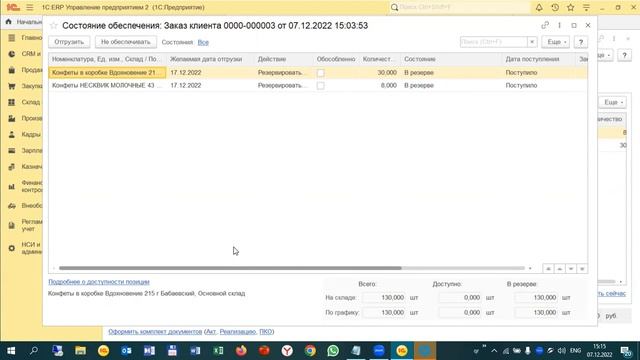
Task: Sort by Номенклатура column header
Action: [x=108, y=59]
